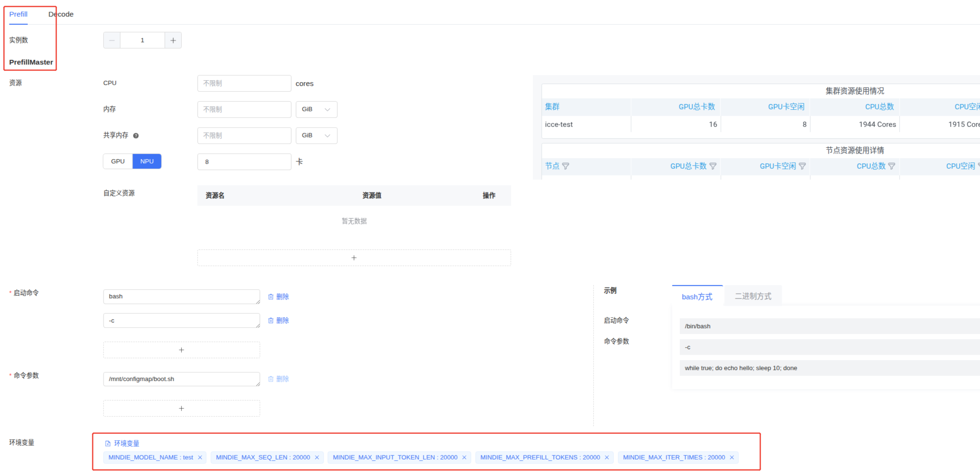Increase instance count with plus button

tap(173, 40)
